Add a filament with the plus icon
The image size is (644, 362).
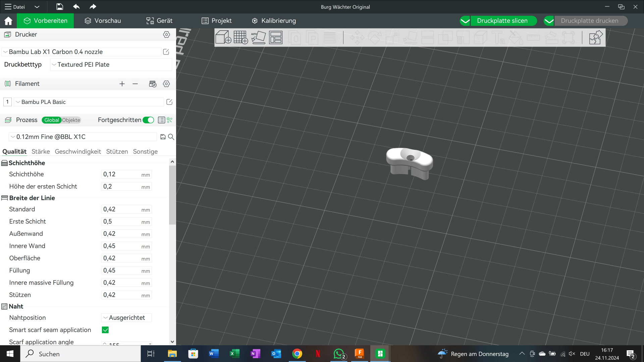click(x=122, y=84)
